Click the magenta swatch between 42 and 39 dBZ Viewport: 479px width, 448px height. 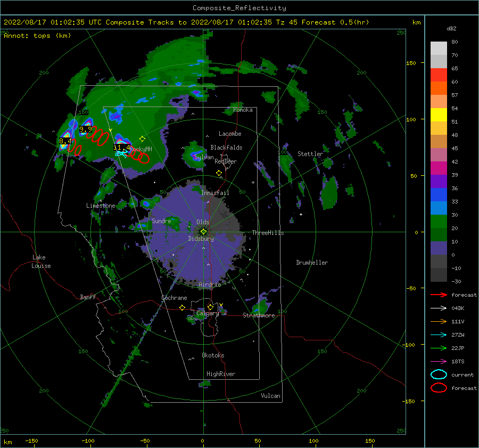[439, 168]
